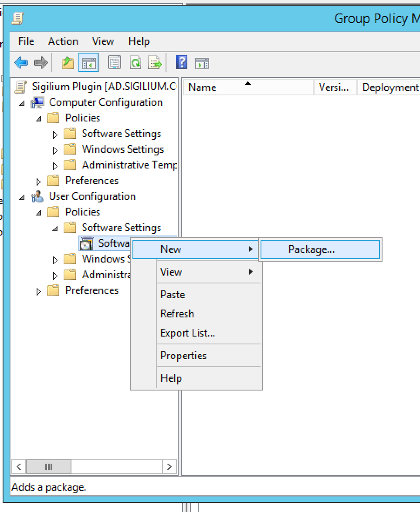The image size is (420, 512).
Task: Click right arrow of tree horizontal scrollbar
Action: [x=169, y=467]
